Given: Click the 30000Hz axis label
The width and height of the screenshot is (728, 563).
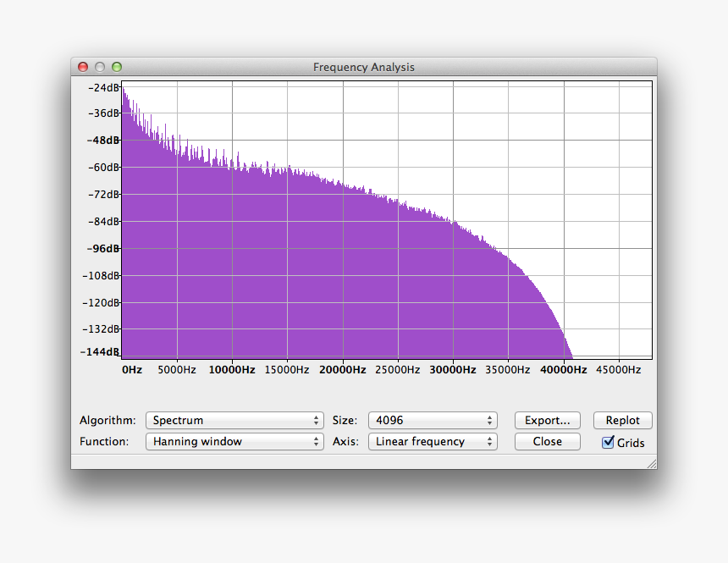Looking at the screenshot, I should coord(453,370).
